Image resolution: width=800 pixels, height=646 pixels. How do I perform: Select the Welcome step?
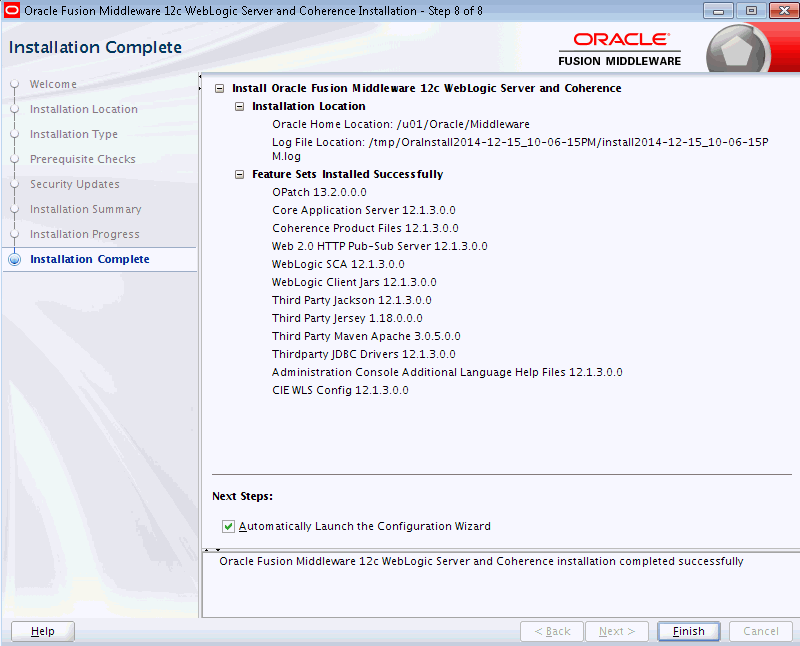[x=53, y=84]
